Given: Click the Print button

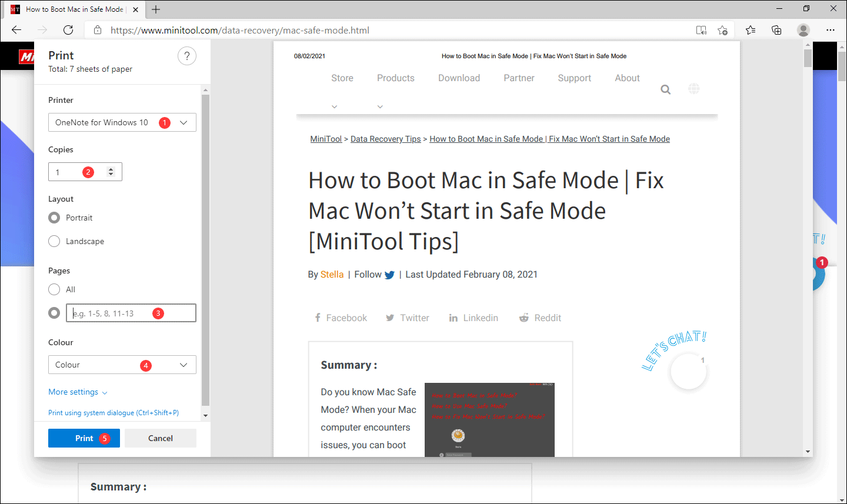Looking at the screenshot, I should (x=84, y=438).
